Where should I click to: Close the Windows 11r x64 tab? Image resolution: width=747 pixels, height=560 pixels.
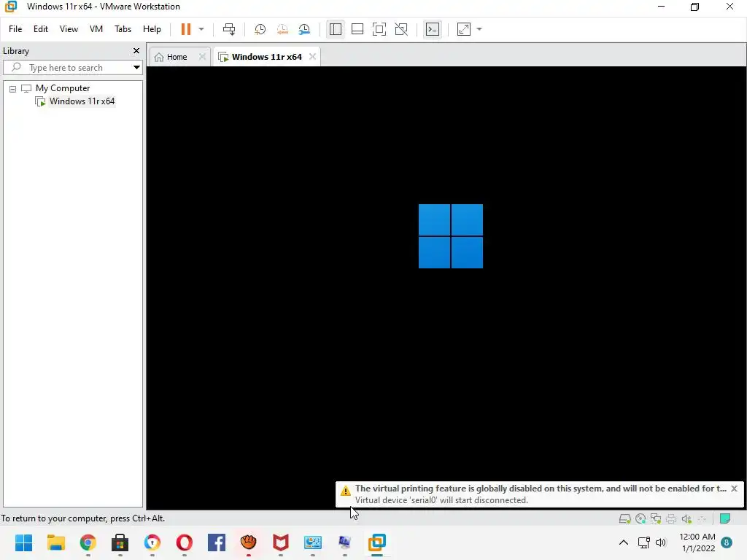(x=312, y=57)
